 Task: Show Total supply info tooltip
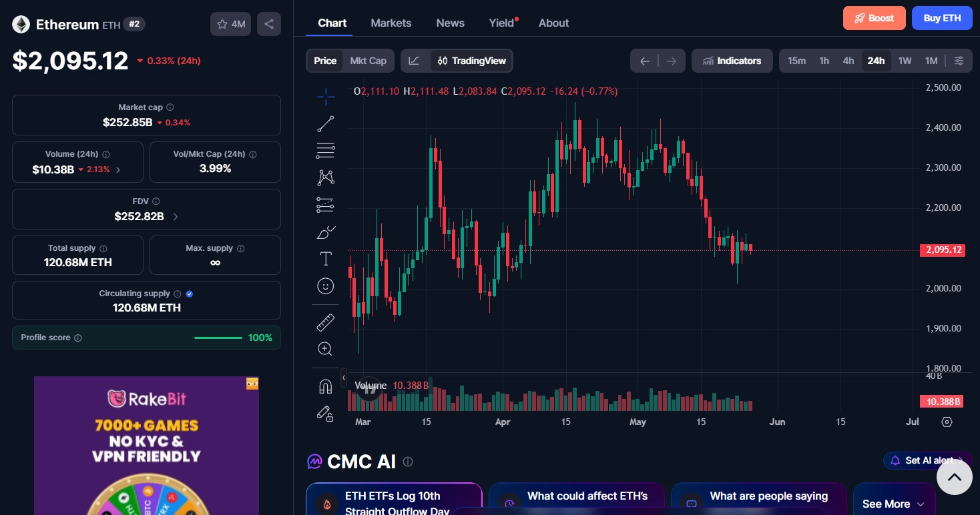coord(103,248)
